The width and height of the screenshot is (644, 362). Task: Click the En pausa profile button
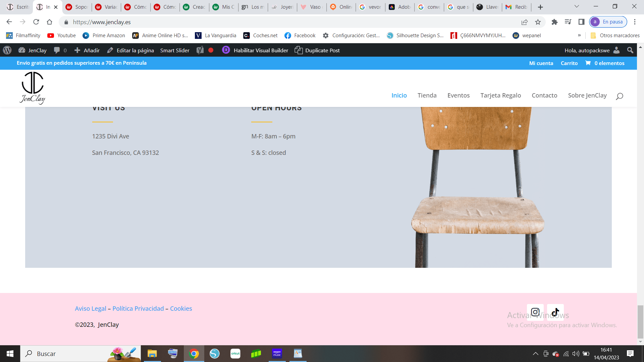pos(608,22)
